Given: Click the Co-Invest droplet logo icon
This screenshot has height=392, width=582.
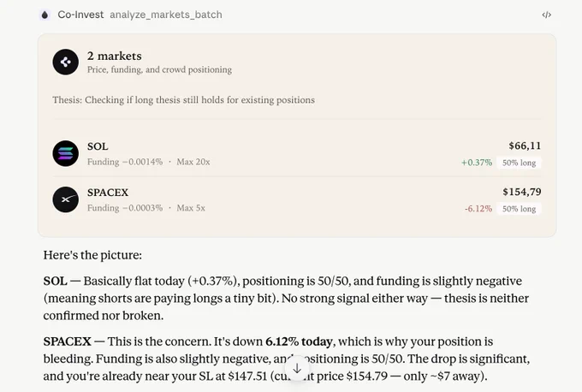Looking at the screenshot, I should 45,15.
